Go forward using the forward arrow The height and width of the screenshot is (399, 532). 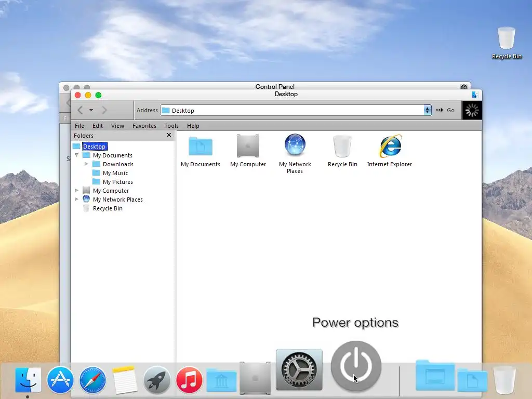click(x=104, y=110)
